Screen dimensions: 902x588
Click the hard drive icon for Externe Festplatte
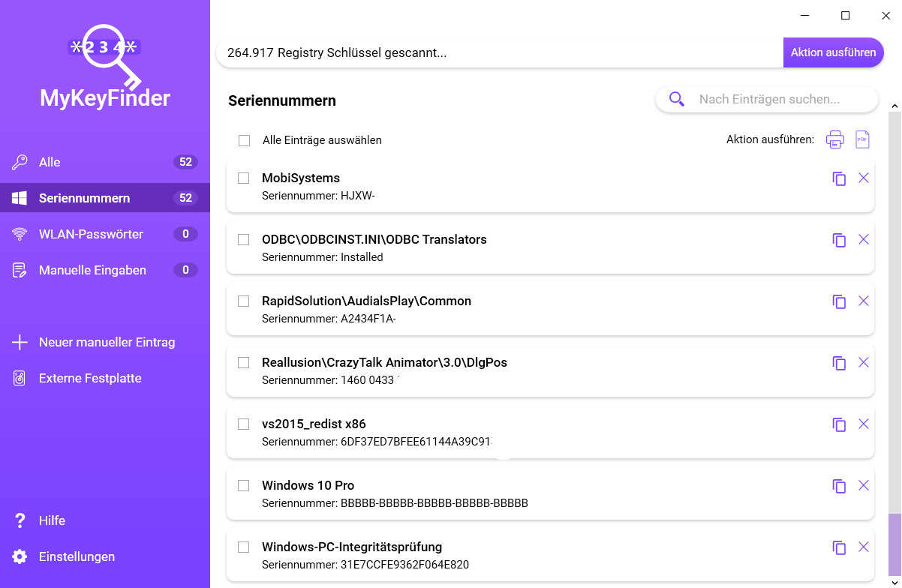coord(20,378)
